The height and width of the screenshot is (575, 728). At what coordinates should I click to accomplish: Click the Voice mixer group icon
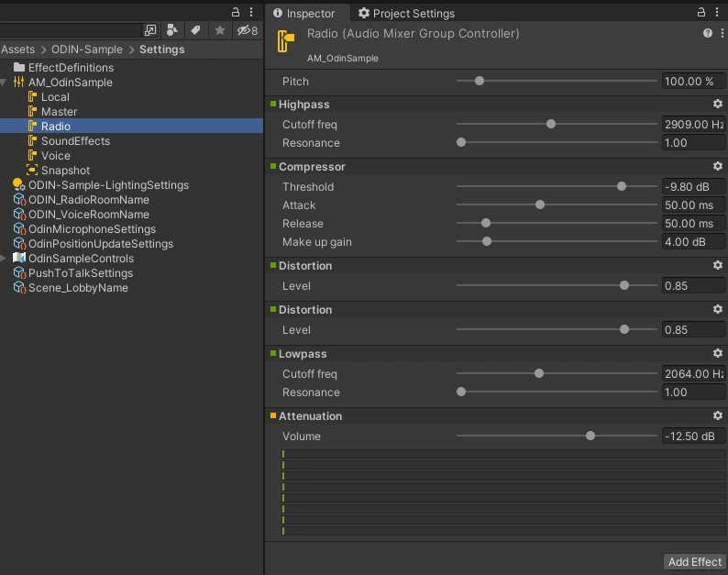pos(32,156)
